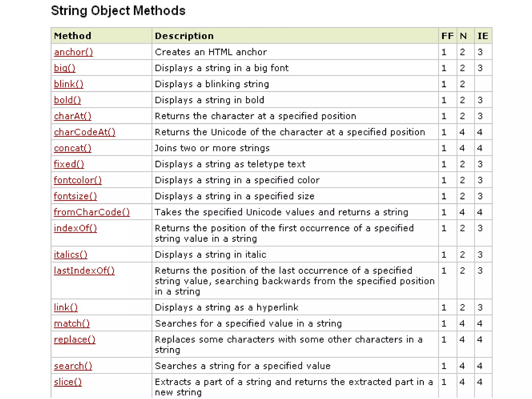Open the italics() method link
This screenshot has width=532, height=399.
(70, 255)
